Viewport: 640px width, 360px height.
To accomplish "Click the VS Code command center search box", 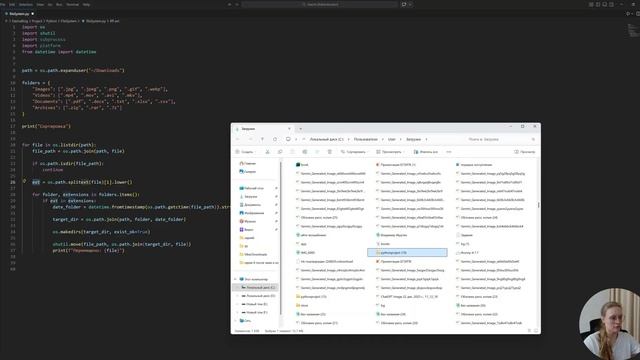I will 320,4.
